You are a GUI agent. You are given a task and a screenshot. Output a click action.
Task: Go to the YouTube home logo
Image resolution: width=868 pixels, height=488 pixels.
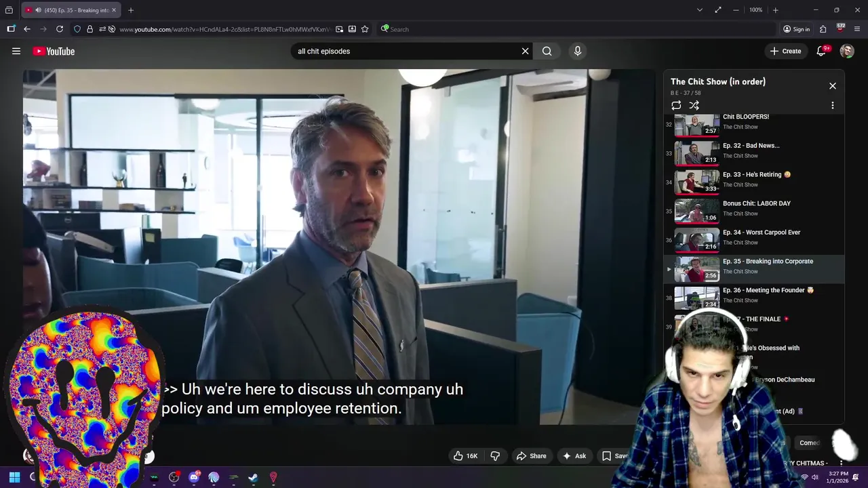54,52
